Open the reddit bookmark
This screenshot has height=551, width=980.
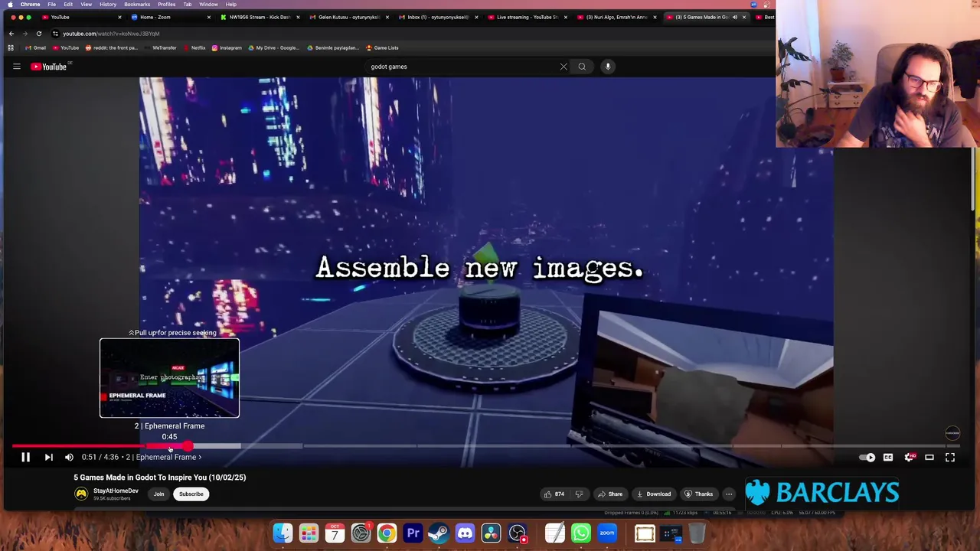pyautogui.click(x=112, y=47)
